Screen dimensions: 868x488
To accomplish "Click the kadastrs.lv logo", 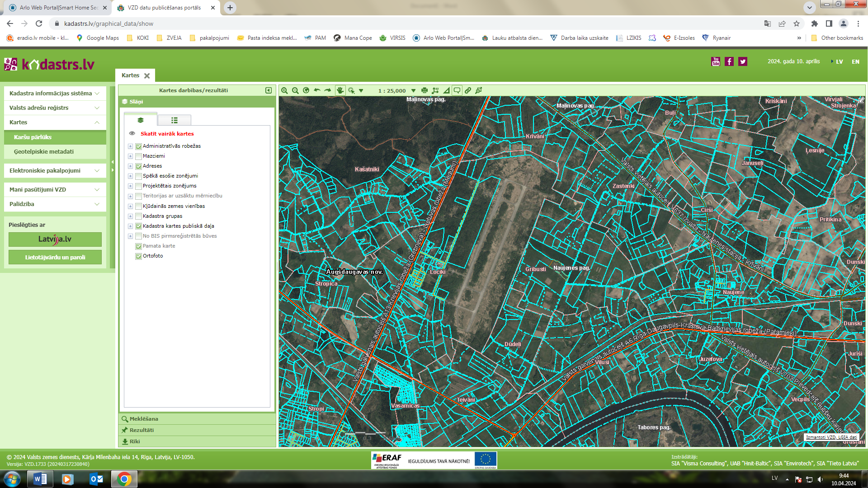I will [49, 64].
